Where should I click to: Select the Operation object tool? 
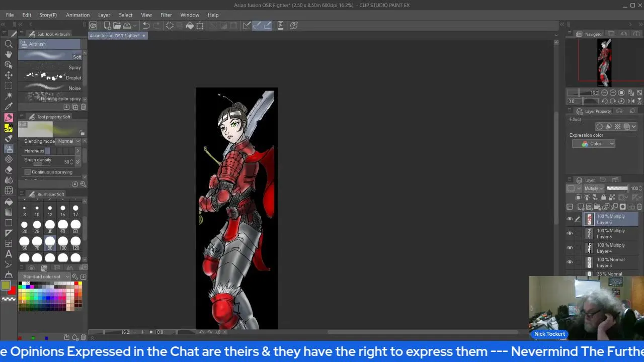coord(9,65)
